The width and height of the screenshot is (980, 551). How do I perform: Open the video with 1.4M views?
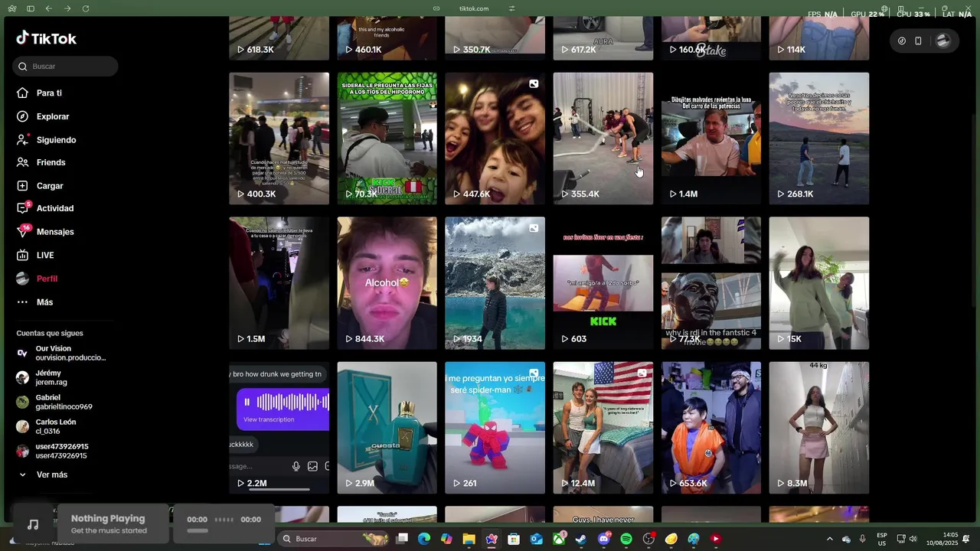point(711,139)
